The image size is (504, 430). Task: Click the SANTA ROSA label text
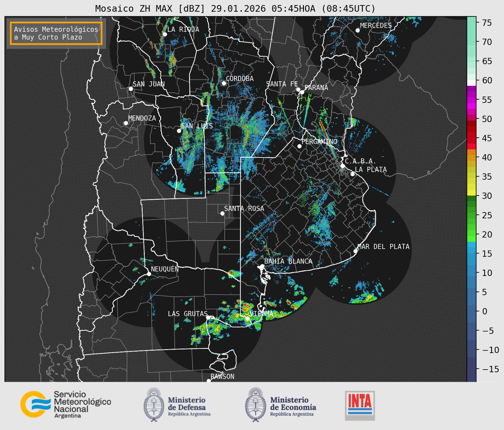click(x=244, y=208)
